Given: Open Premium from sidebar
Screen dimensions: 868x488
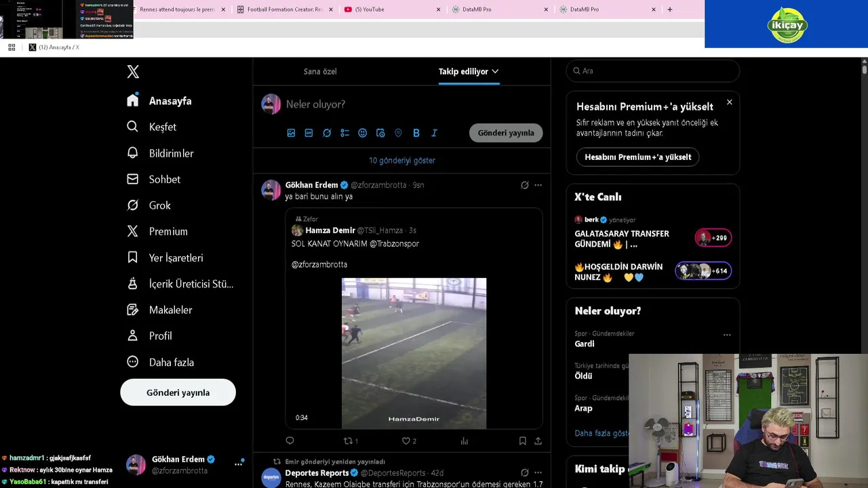Looking at the screenshot, I should click(x=157, y=231).
